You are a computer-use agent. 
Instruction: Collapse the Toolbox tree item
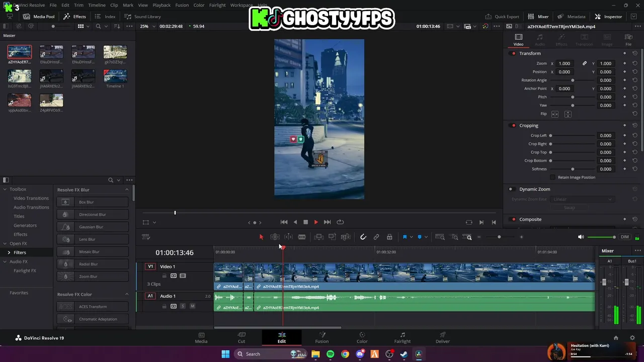[x=5, y=189]
